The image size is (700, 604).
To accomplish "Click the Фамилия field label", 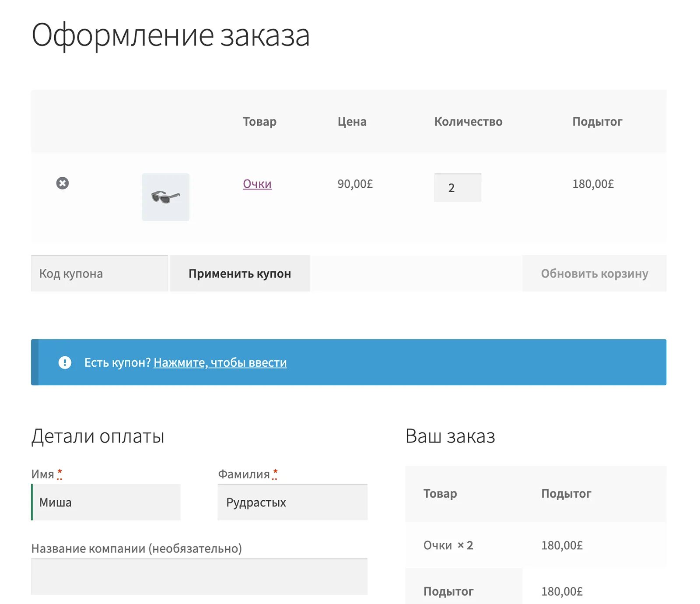I will (244, 474).
